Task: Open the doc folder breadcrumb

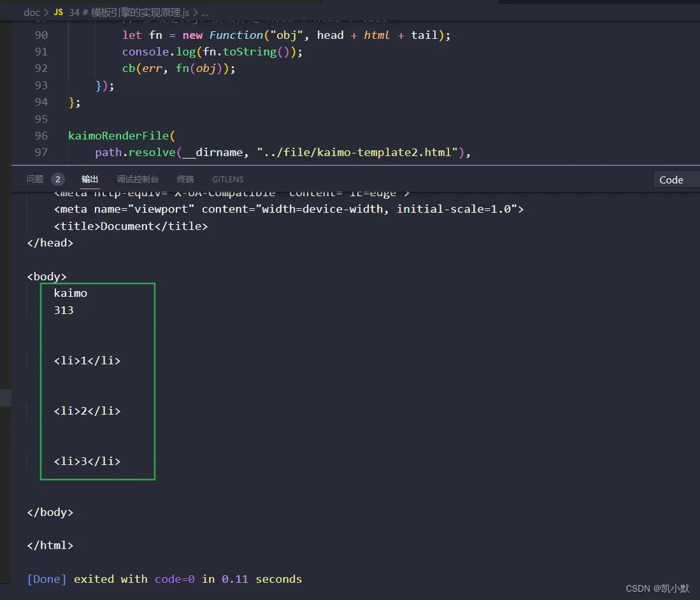Action: click(x=32, y=13)
